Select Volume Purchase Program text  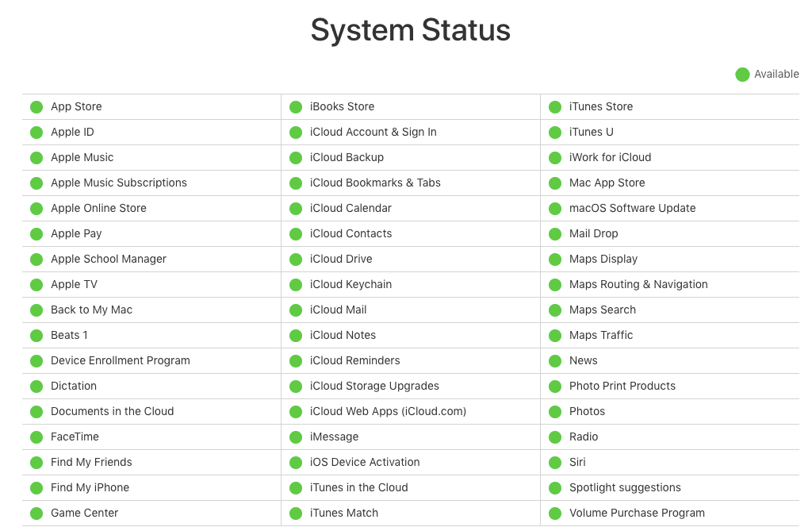tap(637, 513)
